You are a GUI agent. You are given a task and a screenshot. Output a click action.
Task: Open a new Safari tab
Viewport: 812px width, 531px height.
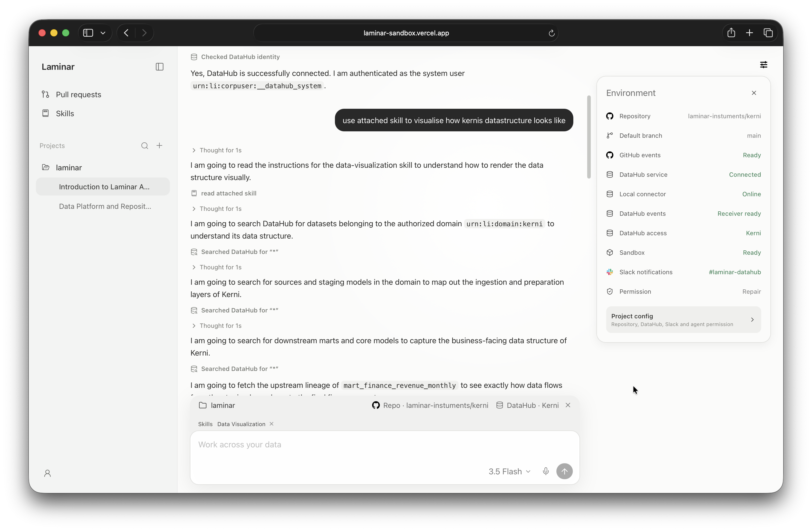[x=750, y=33]
